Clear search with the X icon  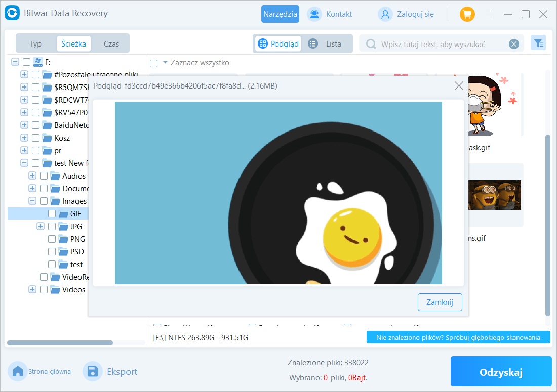514,44
